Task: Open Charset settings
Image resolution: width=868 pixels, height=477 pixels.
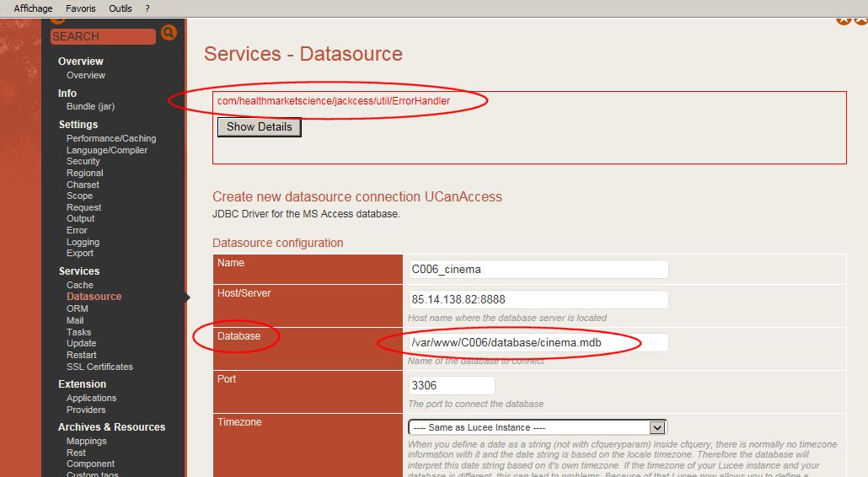Action: pyautogui.click(x=83, y=185)
